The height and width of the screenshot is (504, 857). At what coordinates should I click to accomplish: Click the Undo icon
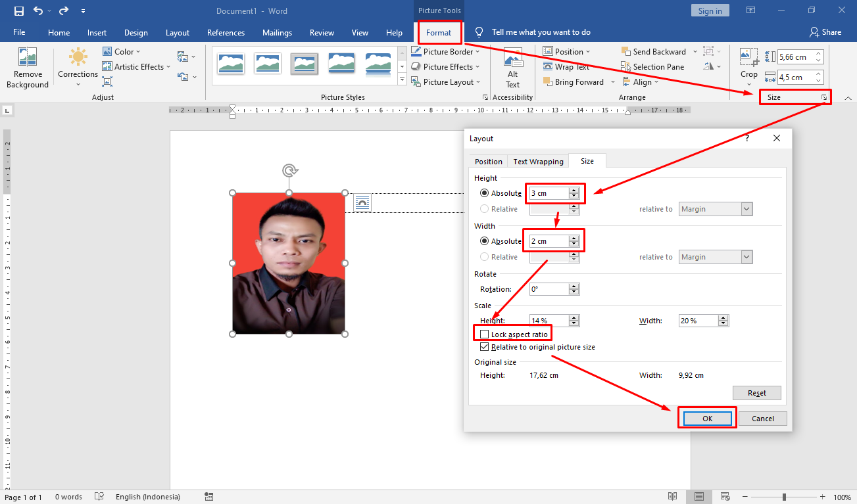pyautogui.click(x=38, y=11)
